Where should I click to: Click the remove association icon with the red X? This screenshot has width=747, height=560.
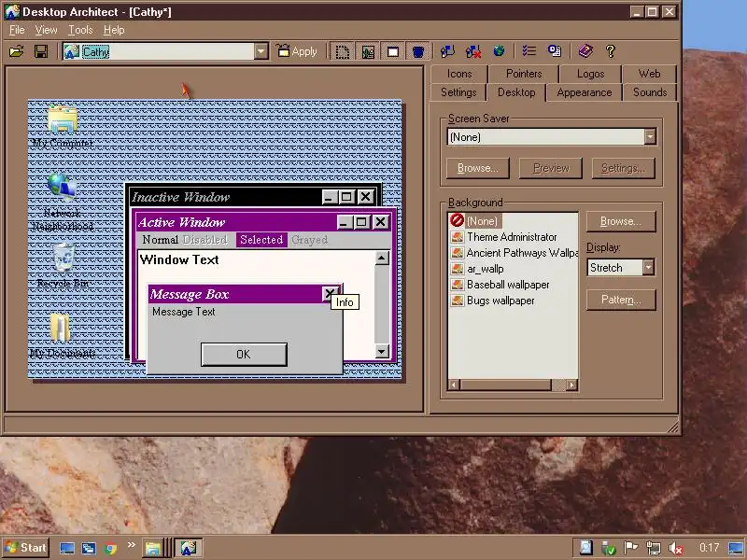tap(473, 51)
